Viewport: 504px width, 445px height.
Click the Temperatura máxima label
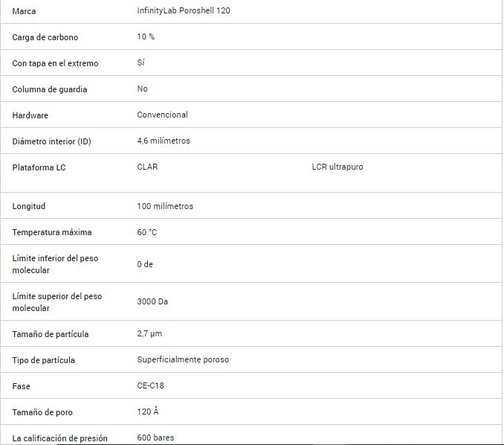(52, 232)
